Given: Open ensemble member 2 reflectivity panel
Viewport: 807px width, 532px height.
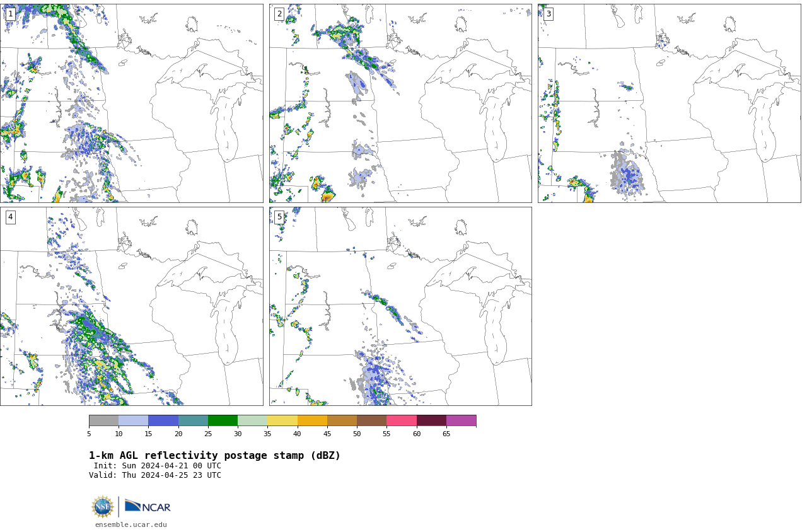Looking at the screenshot, I should (400, 103).
